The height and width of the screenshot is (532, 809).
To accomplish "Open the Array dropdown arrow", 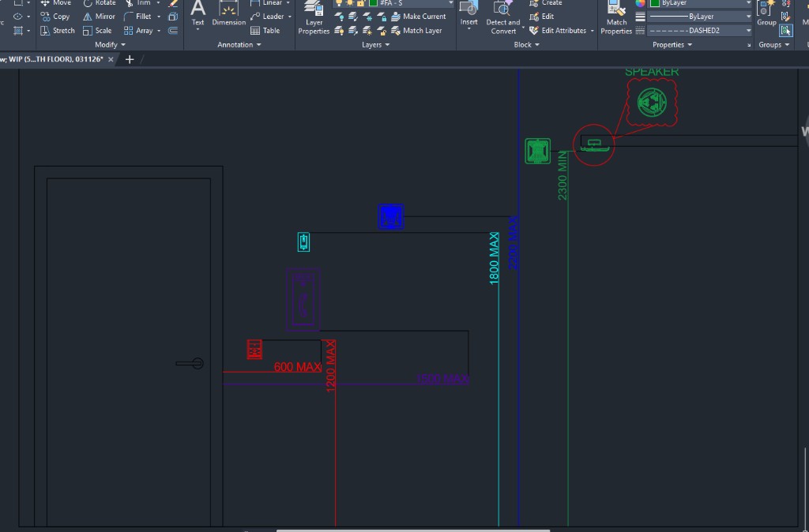I will coord(158,31).
